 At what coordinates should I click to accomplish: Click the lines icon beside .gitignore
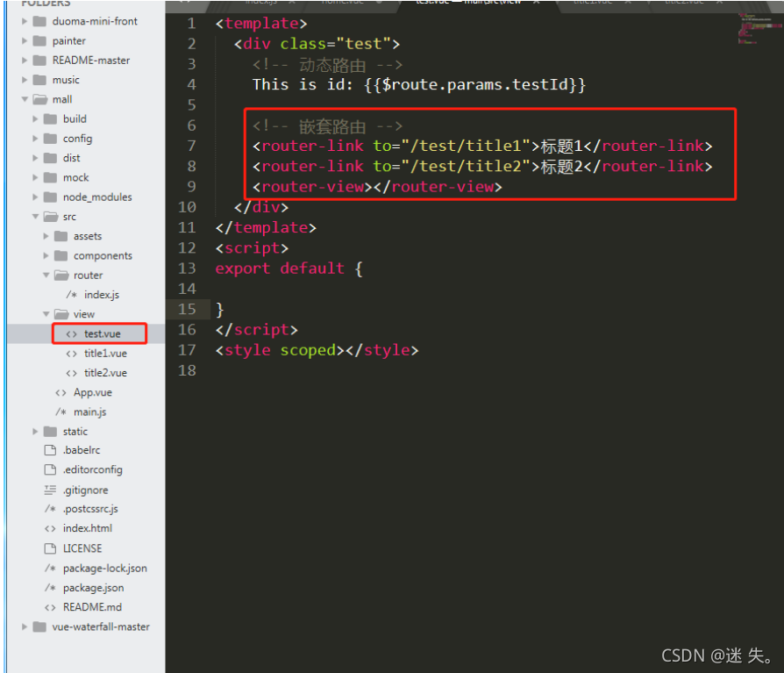pyautogui.click(x=50, y=490)
